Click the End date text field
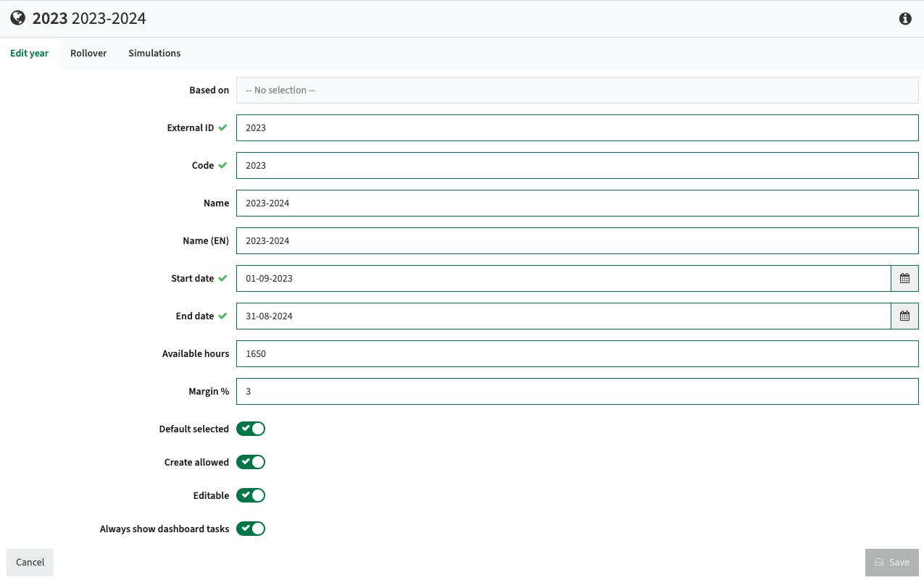The height and width of the screenshot is (580, 924). (x=563, y=316)
